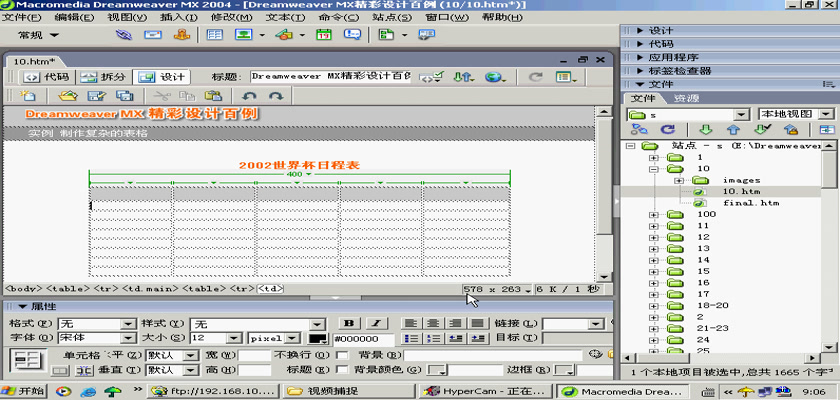Select final.htm in Files tree

click(751, 203)
